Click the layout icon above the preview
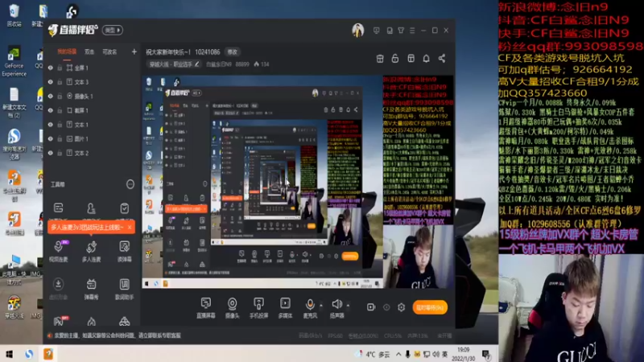644x362 pixels. point(411,58)
